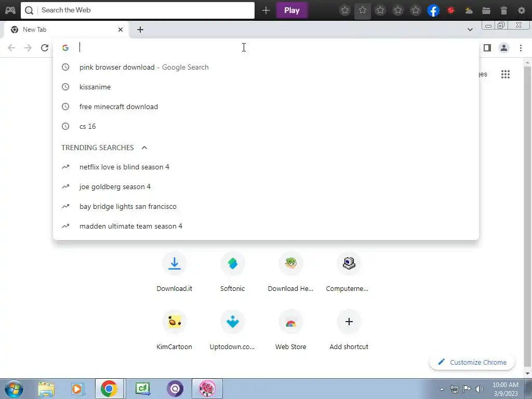
Task: Select suggestion kissanime
Action: click(x=266, y=87)
